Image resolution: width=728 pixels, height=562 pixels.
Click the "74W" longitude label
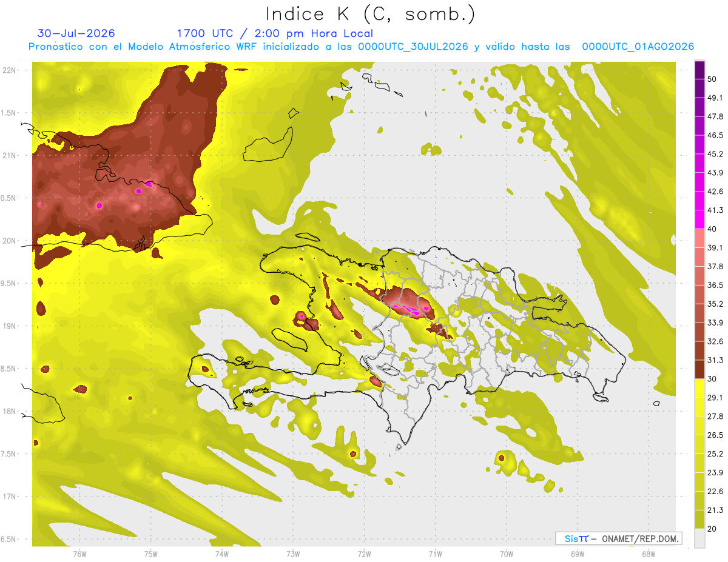tap(222, 554)
